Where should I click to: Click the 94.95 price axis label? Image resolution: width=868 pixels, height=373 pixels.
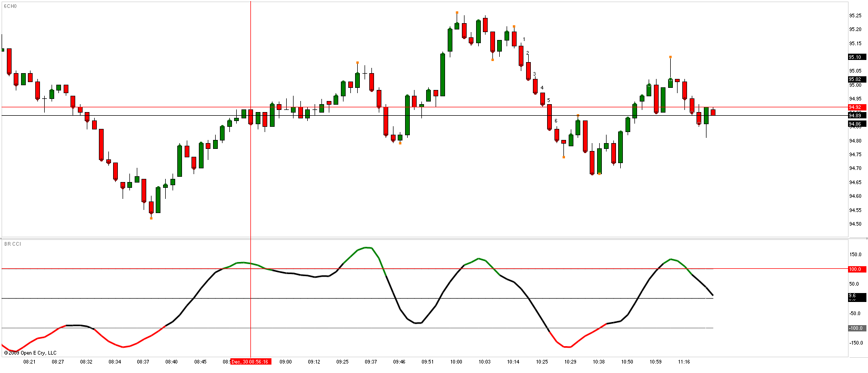[x=855, y=99]
